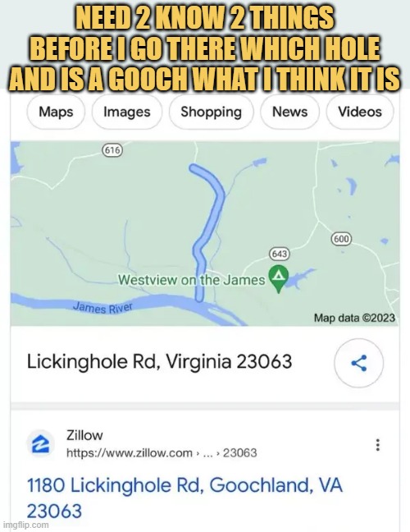This screenshot has width=410, height=532.
Task: Click the zillow.com URL breadcrumb
Action: 162,453
